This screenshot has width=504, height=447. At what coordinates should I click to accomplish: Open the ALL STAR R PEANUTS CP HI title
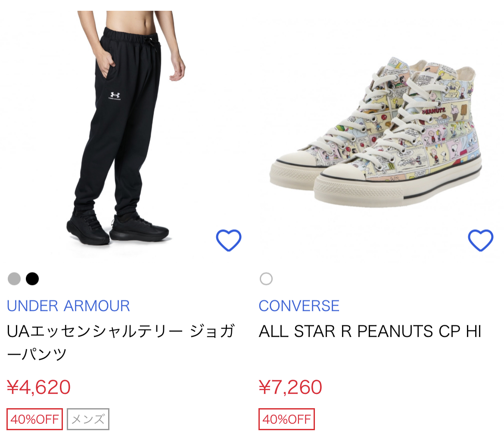(x=370, y=331)
